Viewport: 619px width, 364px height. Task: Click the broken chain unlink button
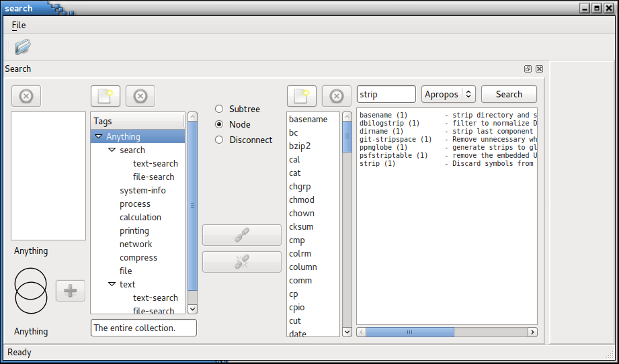pyautogui.click(x=242, y=262)
